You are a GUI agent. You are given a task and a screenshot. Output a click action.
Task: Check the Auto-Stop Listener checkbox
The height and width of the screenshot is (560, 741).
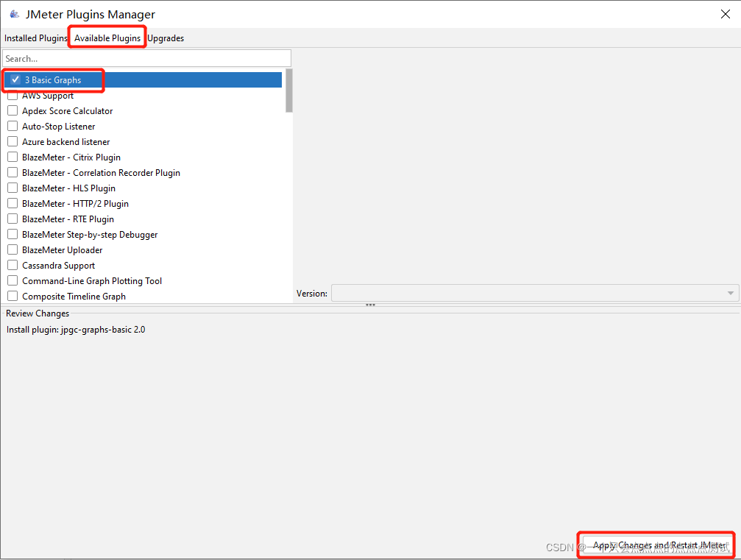point(13,126)
